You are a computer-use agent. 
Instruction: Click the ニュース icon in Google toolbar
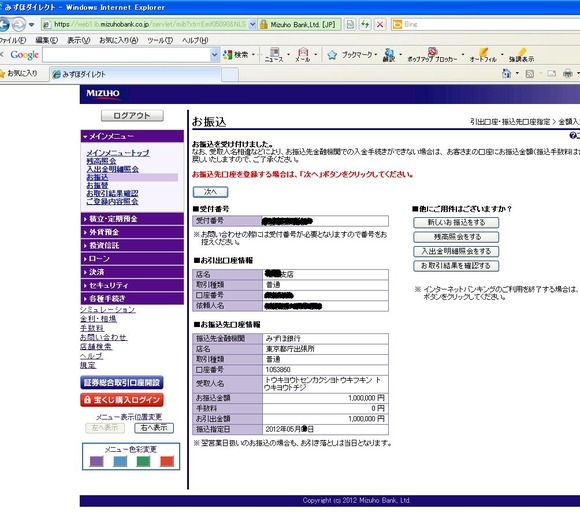[274, 55]
